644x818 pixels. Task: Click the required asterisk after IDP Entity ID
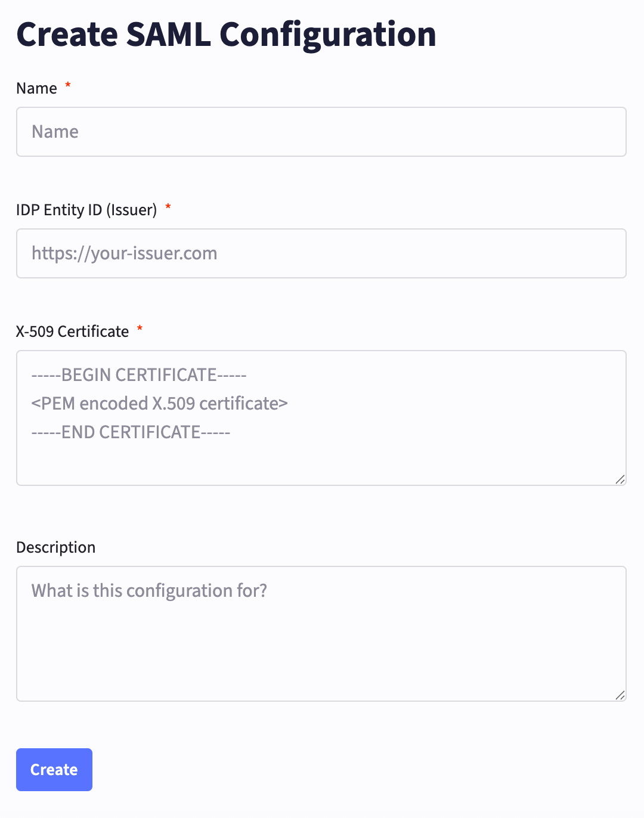[x=168, y=207]
